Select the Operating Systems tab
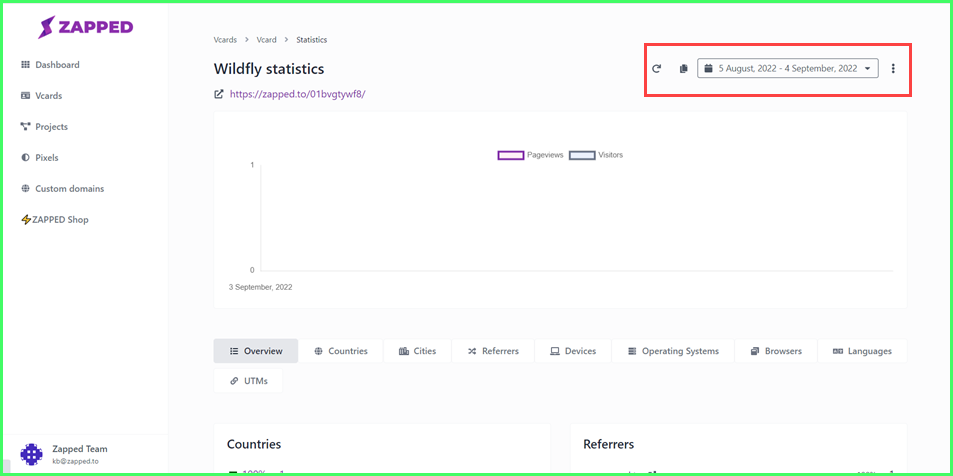953x476 pixels. pos(673,351)
